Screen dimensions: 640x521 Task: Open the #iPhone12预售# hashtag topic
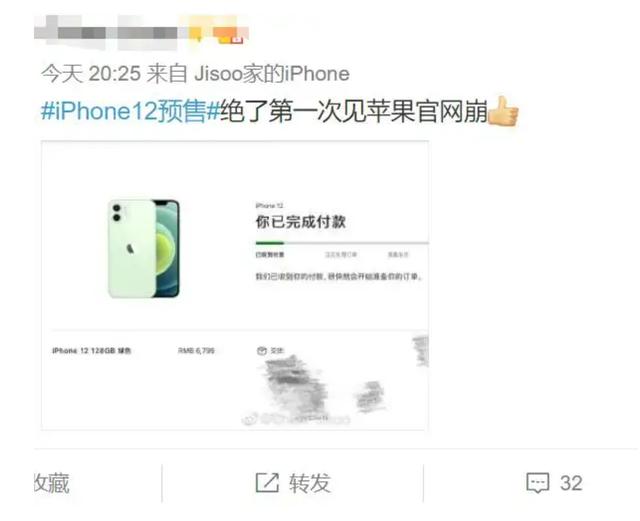(x=131, y=111)
